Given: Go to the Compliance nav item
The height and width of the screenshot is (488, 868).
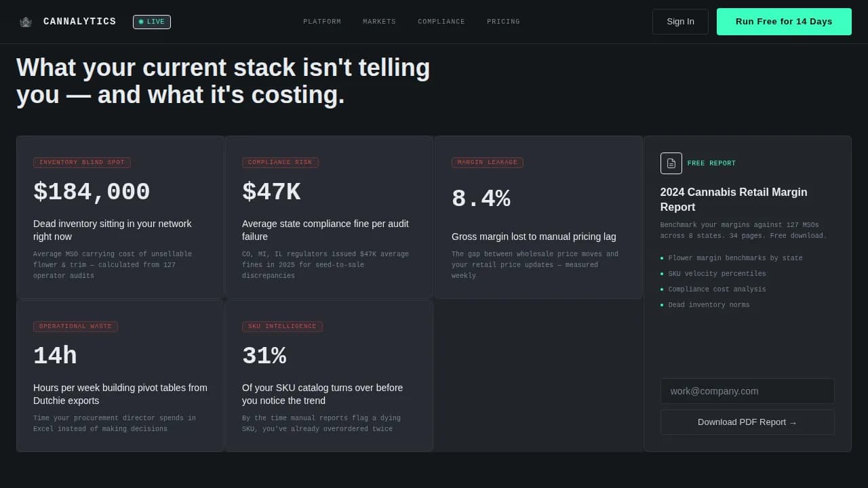Looking at the screenshot, I should (441, 22).
